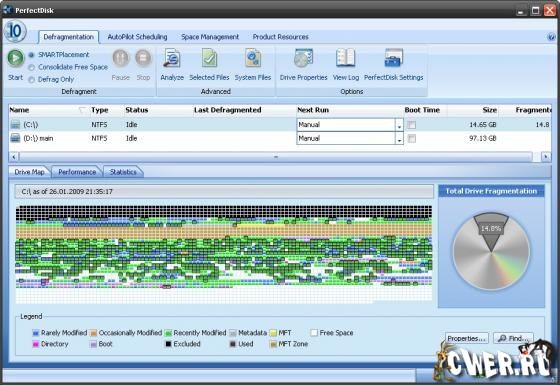Switch to the Drive Map tab
The image size is (560, 385).
[30, 172]
